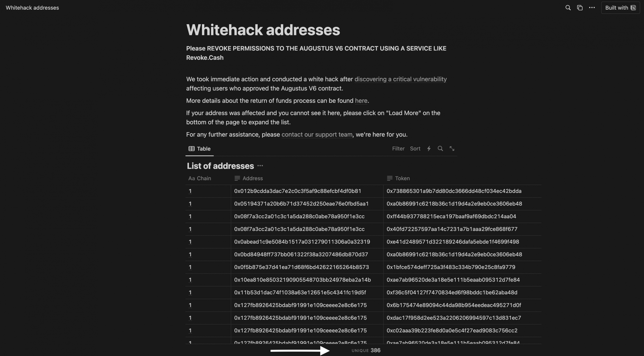Select the Table view tab
Image resolution: width=644 pixels, height=356 pixels.
point(199,149)
